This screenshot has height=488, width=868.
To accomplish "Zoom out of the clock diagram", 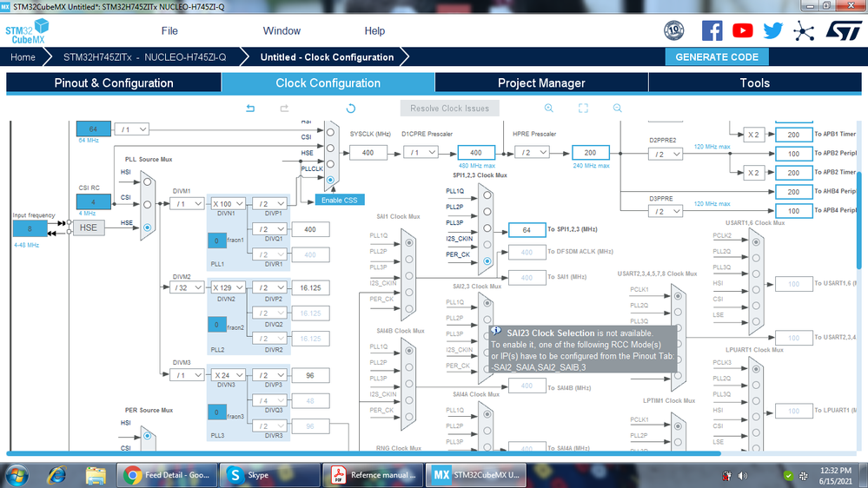I will click(x=617, y=109).
